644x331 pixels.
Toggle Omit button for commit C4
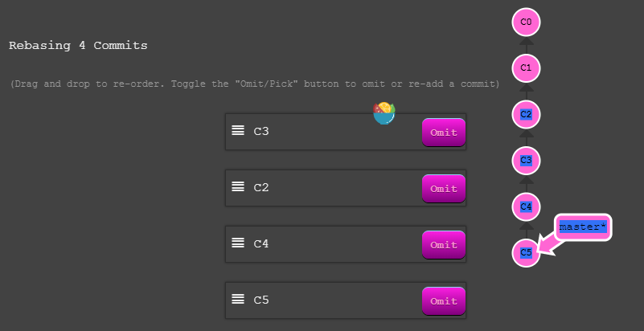click(x=444, y=245)
